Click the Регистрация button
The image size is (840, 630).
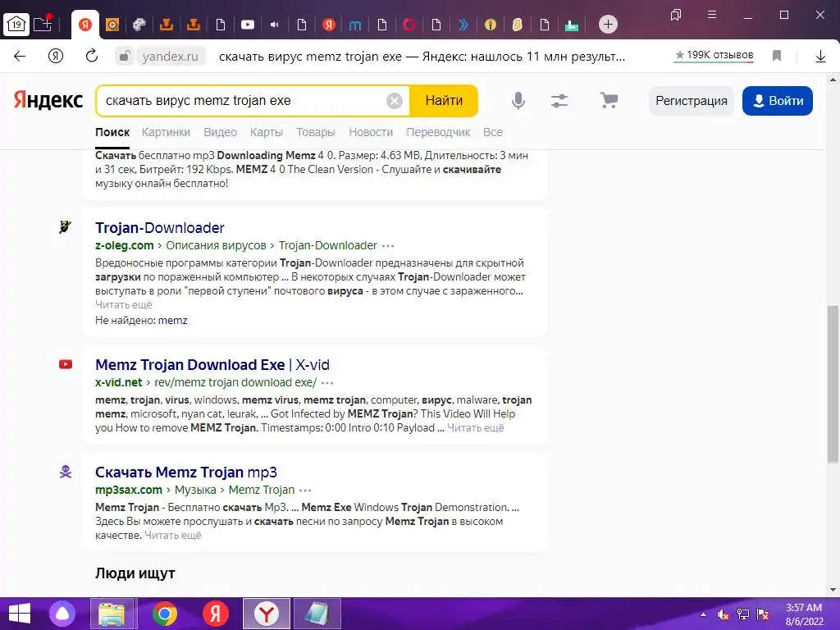click(691, 101)
